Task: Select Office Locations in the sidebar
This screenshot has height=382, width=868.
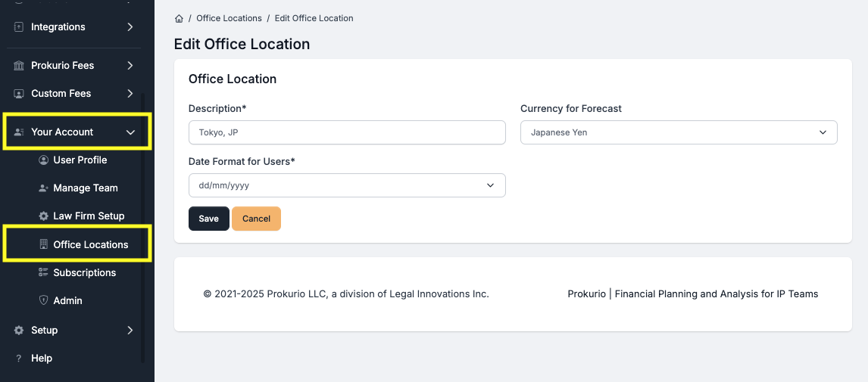Action: pyautogui.click(x=90, y=245)
